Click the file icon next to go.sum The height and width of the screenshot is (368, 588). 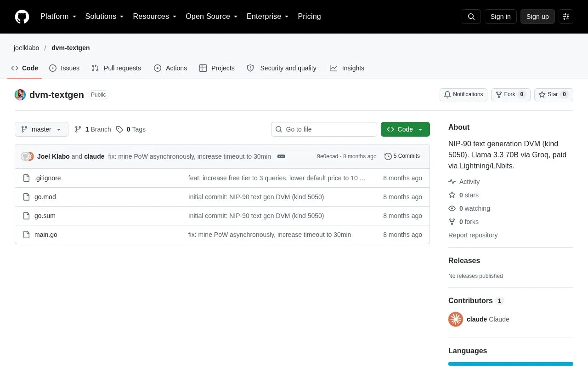[27, 216]
